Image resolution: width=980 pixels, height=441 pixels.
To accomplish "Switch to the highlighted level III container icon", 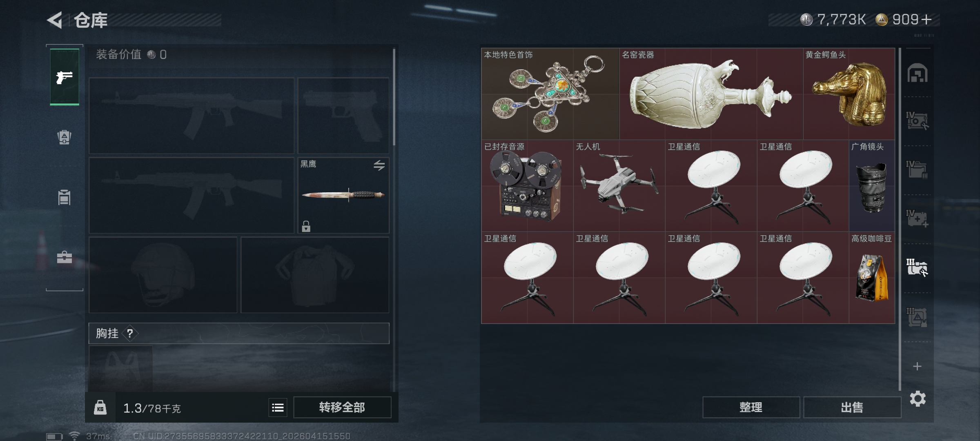I will click(x=917, y=267).
